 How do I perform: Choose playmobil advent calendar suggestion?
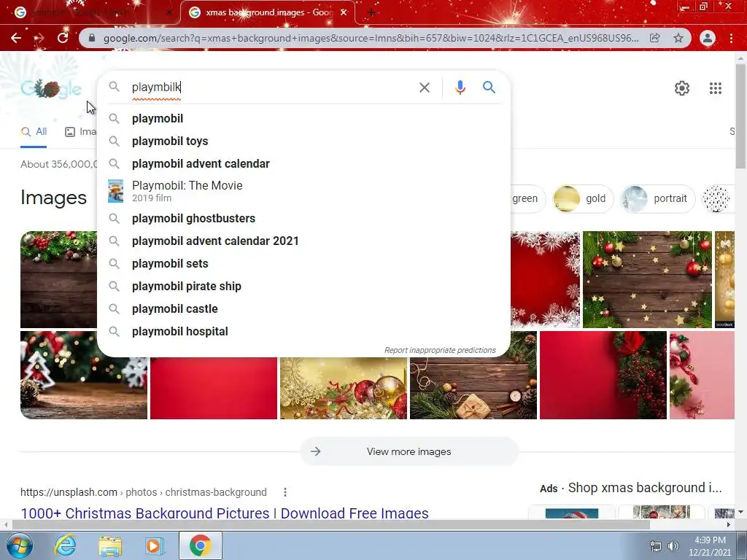(304, 163)
